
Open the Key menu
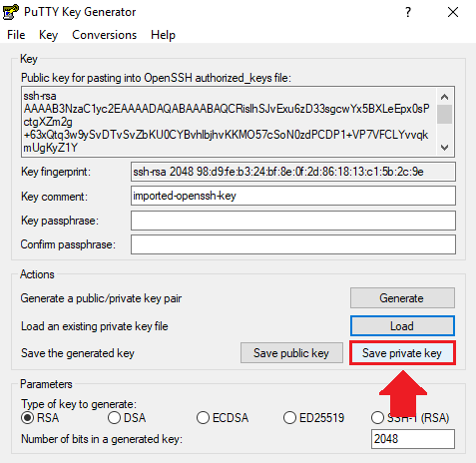coord(48,35)
